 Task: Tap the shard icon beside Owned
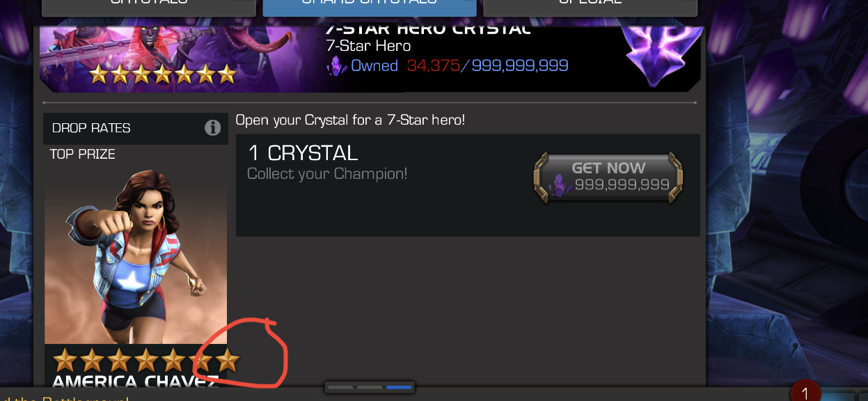(x=337, y=66)
